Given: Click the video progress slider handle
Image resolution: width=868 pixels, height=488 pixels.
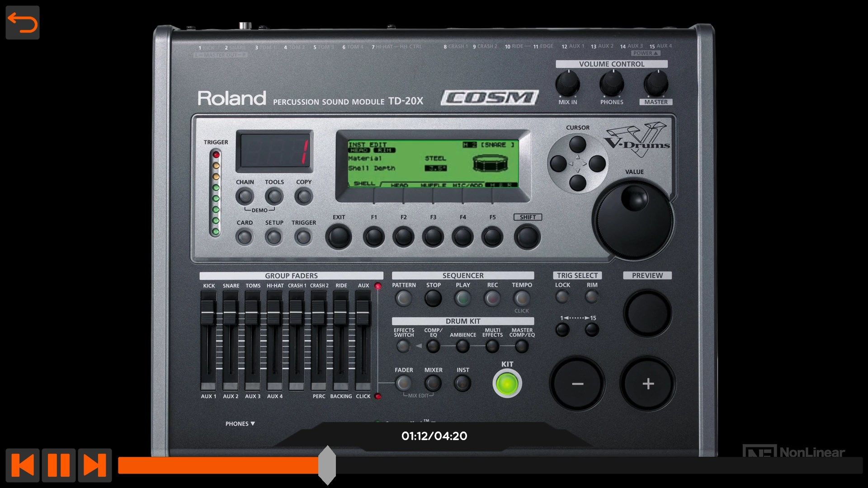Looking at the screenshot, I should [327, 465].
